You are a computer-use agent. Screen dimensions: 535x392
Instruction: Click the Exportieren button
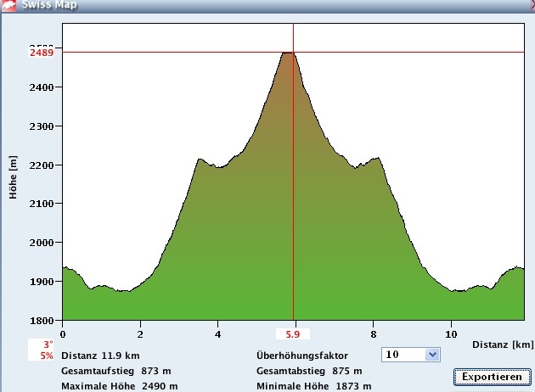point(492,376)
